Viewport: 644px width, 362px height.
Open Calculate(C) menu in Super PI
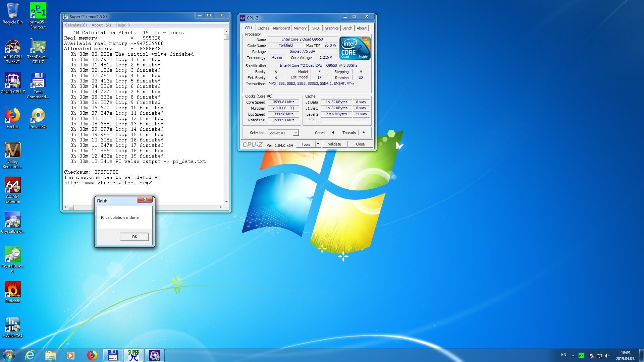click(76, 25)
